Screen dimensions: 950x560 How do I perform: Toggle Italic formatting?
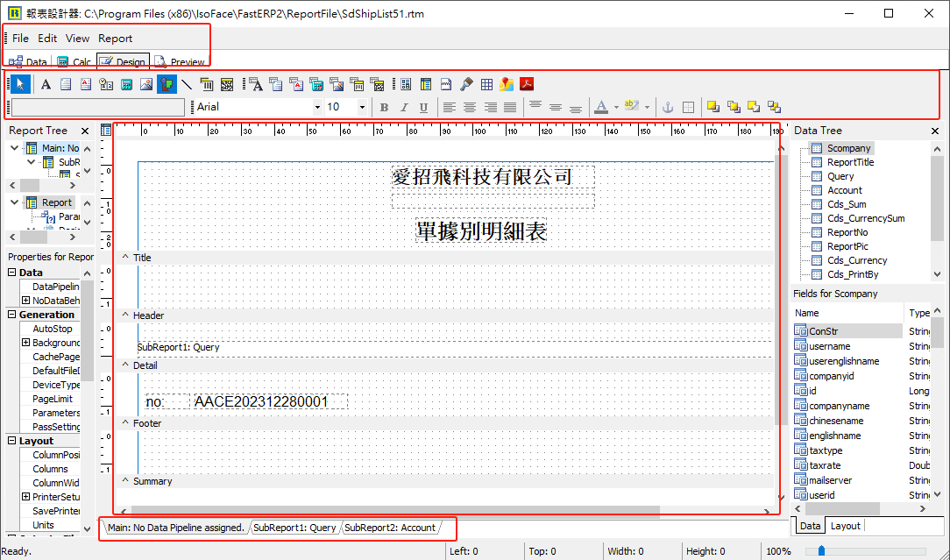tap(403, 107)
